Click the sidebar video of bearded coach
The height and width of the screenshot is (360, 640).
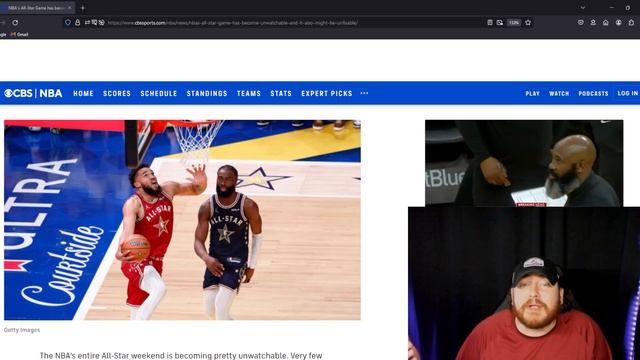(524, 163)
